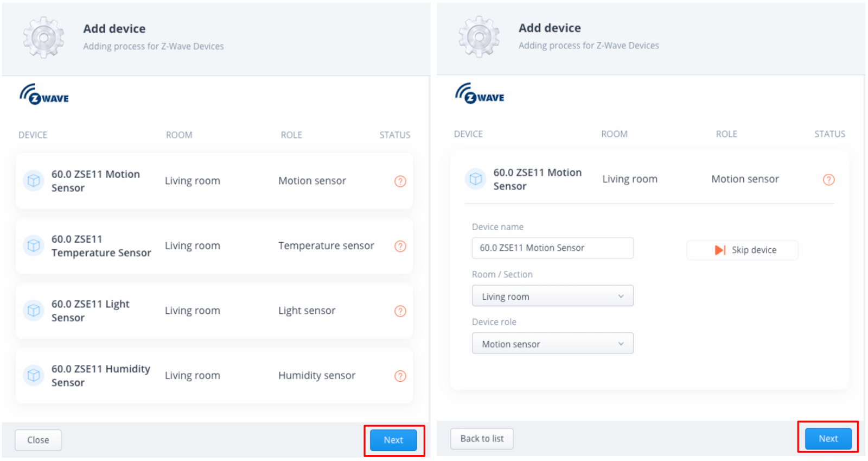
Task: Click Living room cell in right panel header row
Action: tap(630, 179)
